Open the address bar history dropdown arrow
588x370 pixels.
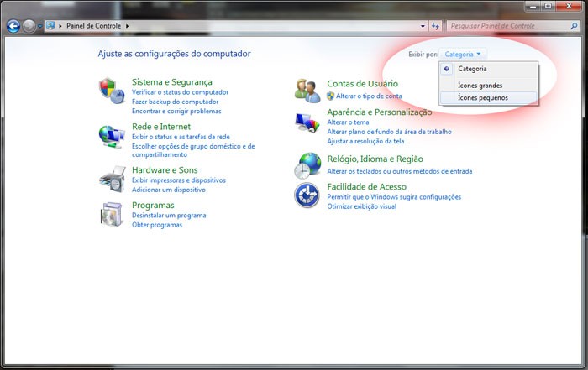tap(423, 26)
